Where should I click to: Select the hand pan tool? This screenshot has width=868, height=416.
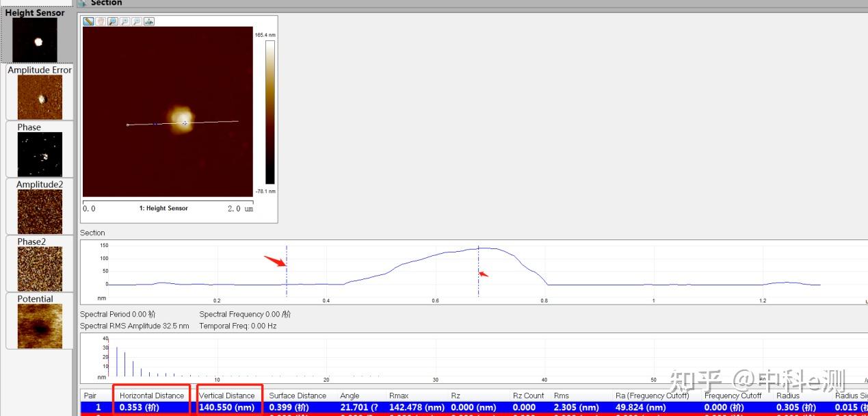101,21
